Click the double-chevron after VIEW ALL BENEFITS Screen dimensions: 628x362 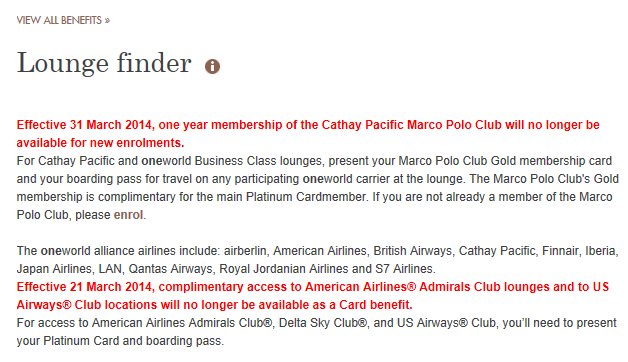[107, 21]
